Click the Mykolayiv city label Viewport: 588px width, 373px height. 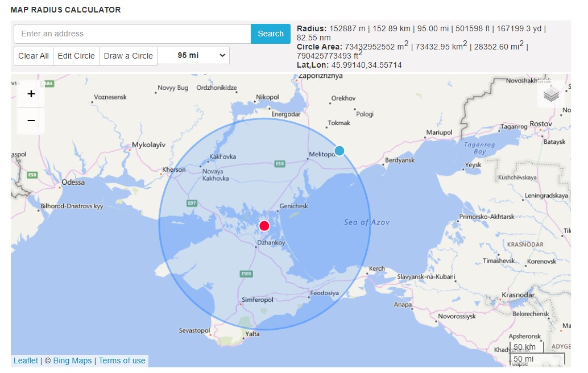point(148,144)
